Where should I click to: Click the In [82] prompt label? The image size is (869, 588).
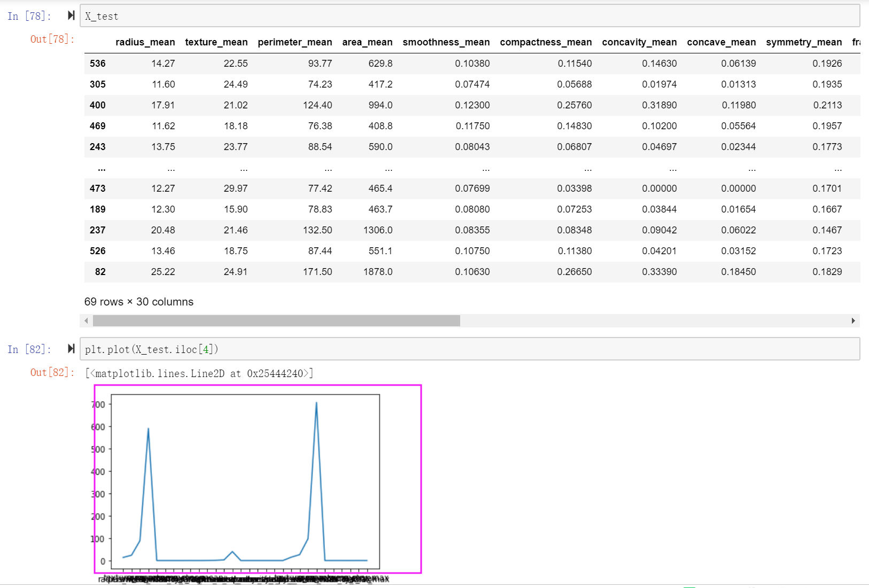tap(29, 349)
